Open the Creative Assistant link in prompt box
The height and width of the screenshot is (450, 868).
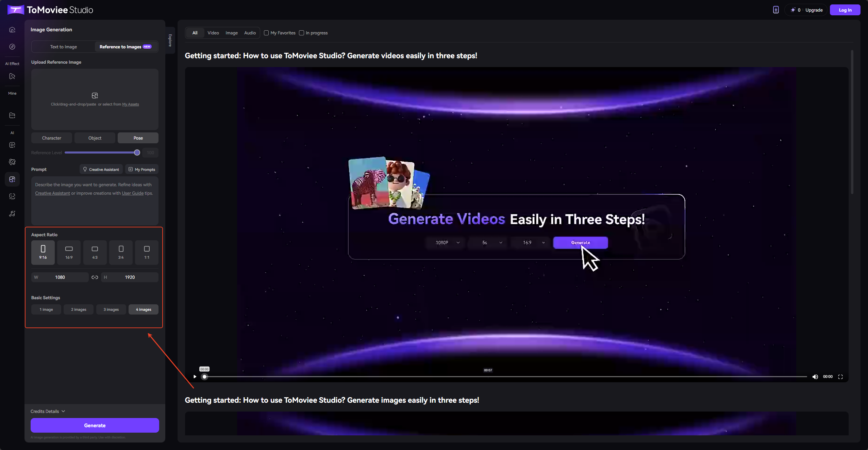click(52, 193)
